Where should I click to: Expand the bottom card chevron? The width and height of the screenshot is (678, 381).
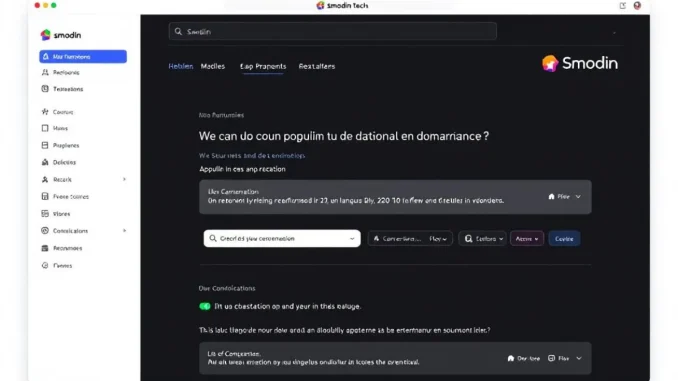click(579, 359)
